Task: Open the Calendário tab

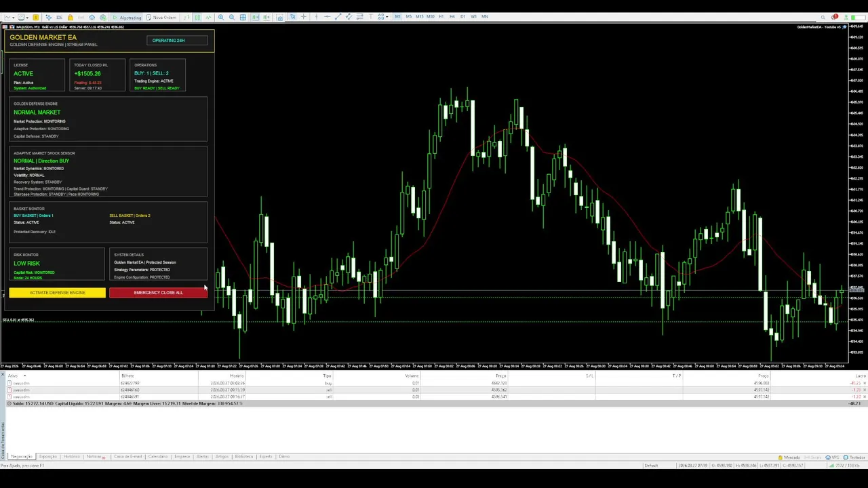Action: 158,457
